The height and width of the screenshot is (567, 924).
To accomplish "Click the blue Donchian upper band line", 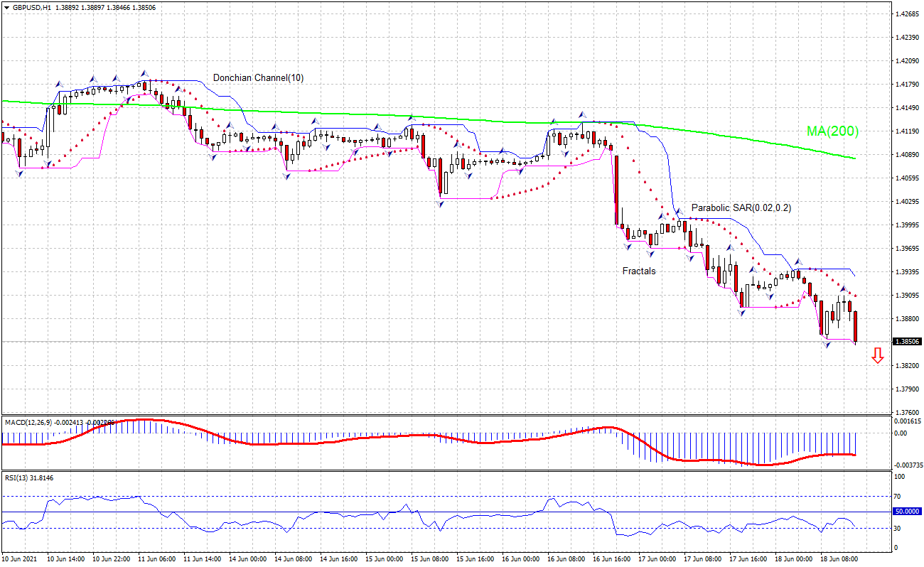I will [x=824, y=270].
